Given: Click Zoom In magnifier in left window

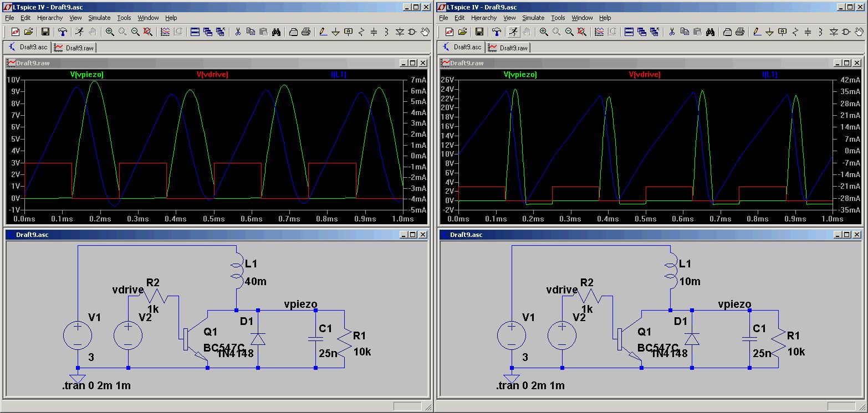Looking at the screenshot, I should click(x=110, y=32).
